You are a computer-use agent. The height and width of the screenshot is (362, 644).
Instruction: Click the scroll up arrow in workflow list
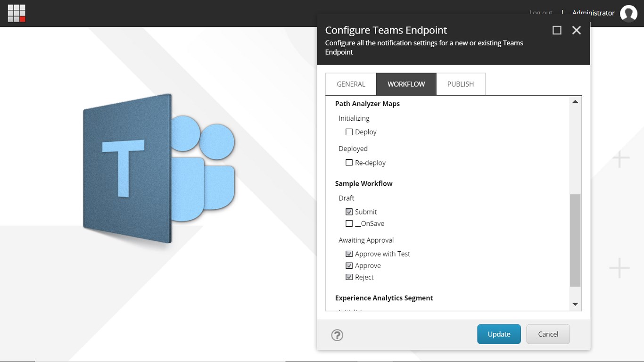click(x=575, y=102)
